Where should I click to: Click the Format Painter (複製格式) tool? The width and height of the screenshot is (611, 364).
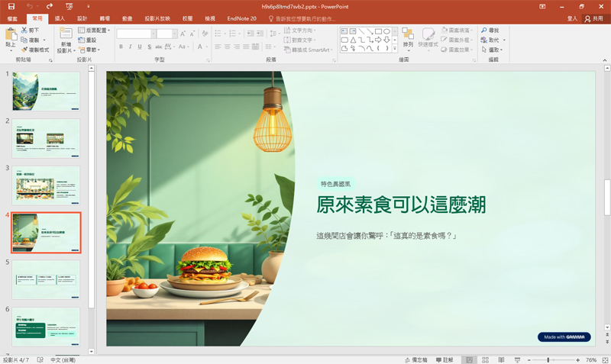[x=35, y=49]
